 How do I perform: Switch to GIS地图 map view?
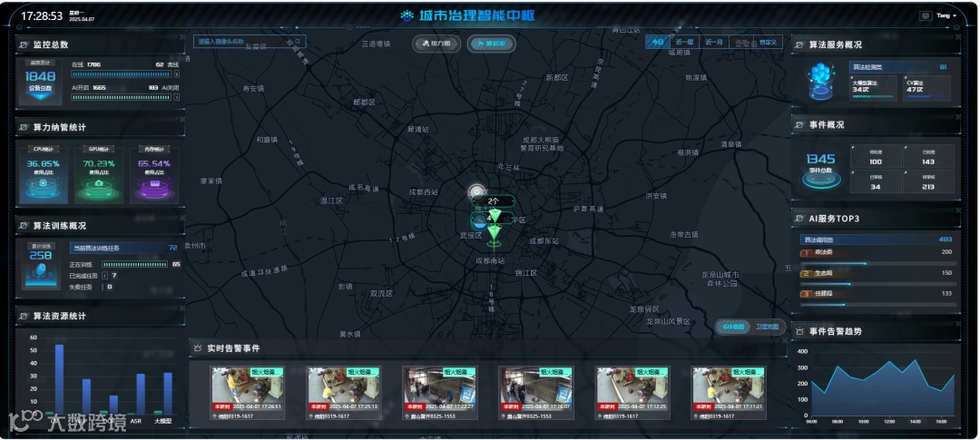pyautogui.click(x=732, y=327)
